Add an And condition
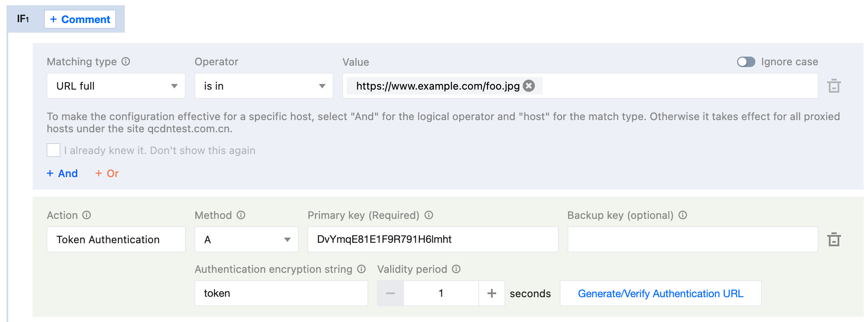Screen dimensions: 868x322 [x=62, y=173]
